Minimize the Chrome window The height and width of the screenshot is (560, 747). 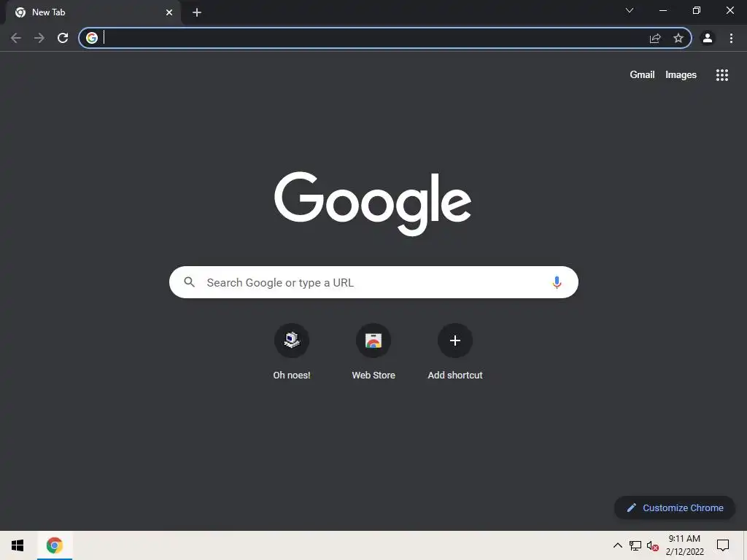(662, 10)
